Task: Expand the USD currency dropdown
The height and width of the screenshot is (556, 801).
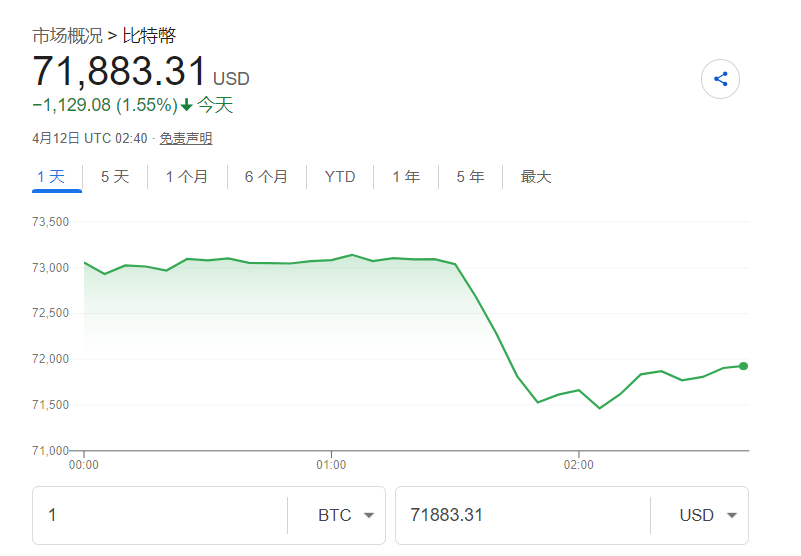Action: pos(708,516)
